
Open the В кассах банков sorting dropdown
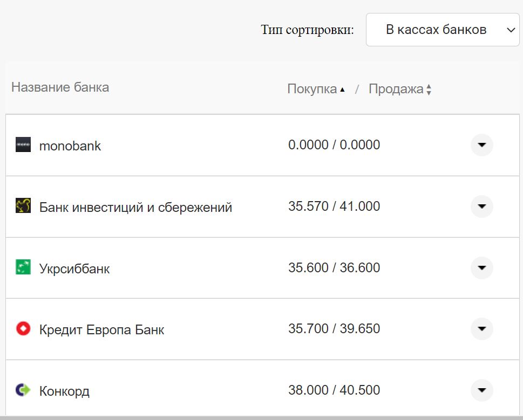pos(443,30)
